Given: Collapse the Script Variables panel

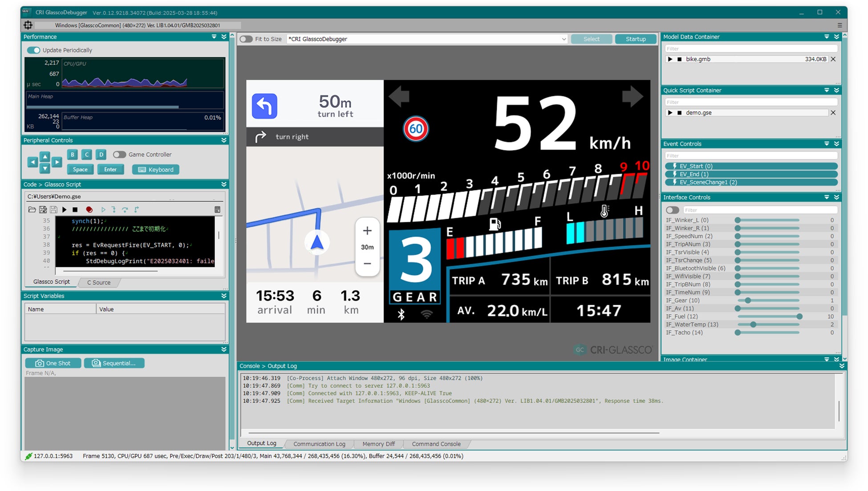Looking at the screenshot, I should [224, 296].
